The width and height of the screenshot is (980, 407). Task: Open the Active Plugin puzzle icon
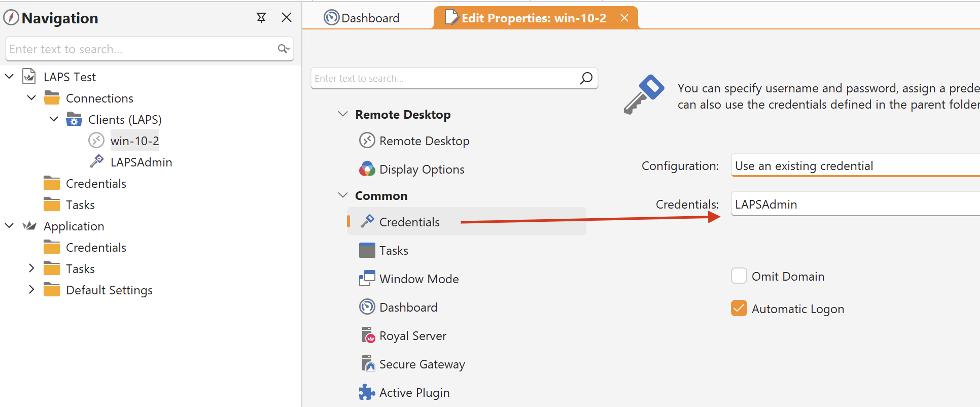pyautogui.click(x=367, y=392)
